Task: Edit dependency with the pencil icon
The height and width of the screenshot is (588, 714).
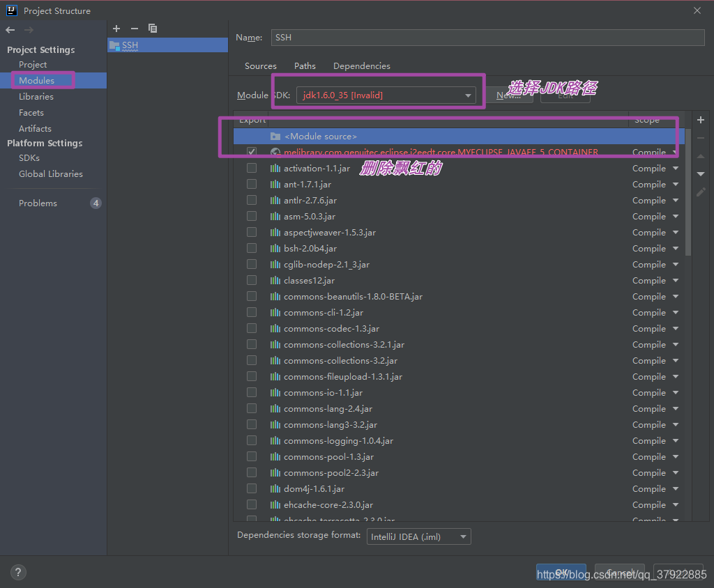Action: (x=701, y=192)
